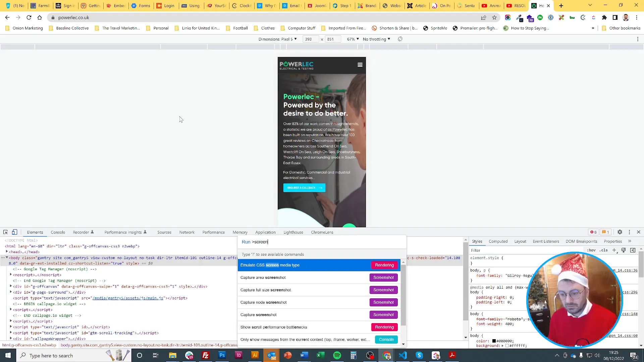Image resolution: width=644 pixels, height=362 pixels.
Task: Open the Other bookmarks folder
Action: pyautogui.click(x=621, y=28)
